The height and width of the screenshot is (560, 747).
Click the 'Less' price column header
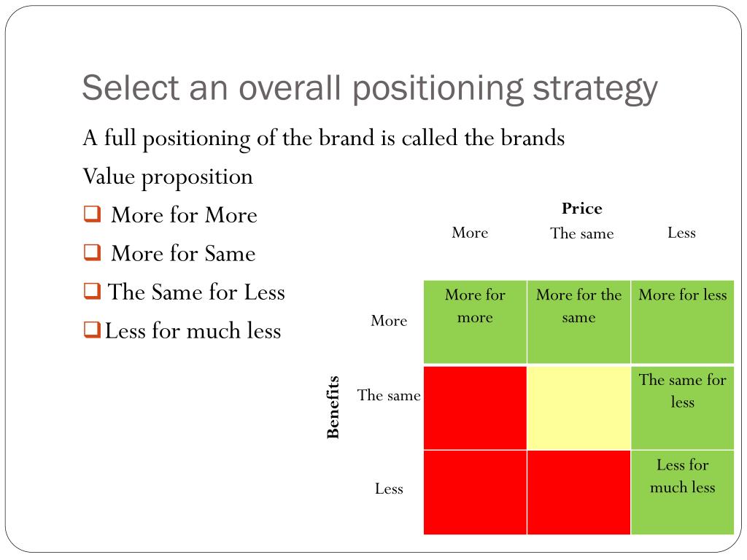682,233
